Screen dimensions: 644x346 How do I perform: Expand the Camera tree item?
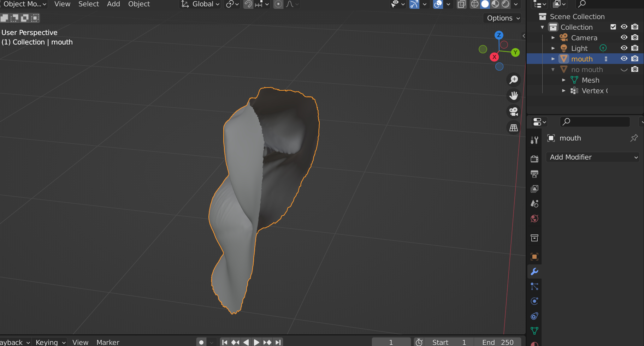553,37
